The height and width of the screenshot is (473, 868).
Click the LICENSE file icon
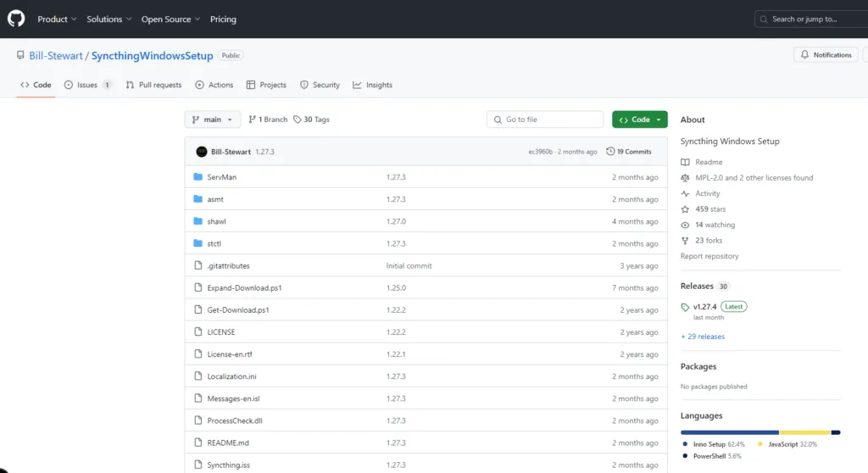[x=198, y=331]
